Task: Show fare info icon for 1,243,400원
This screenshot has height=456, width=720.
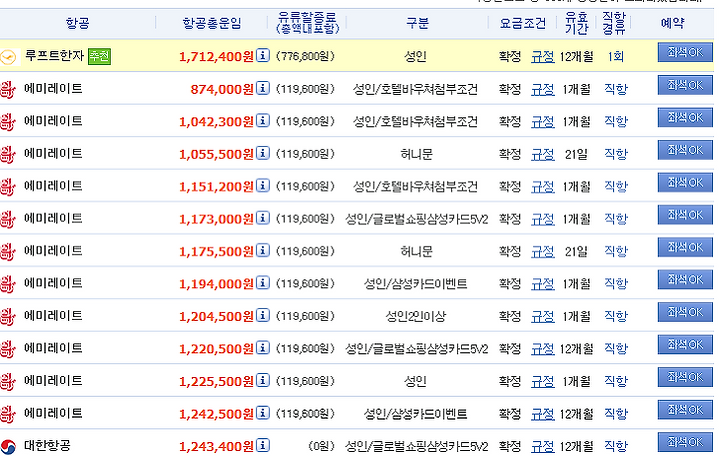Action: 263,445
